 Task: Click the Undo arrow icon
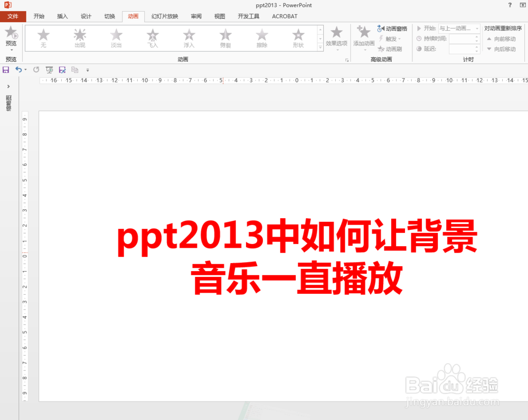[18, 70]
